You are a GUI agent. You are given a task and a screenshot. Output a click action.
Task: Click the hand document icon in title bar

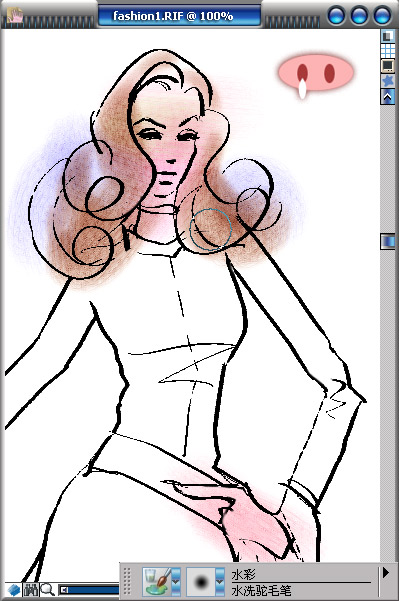pyautogui.click(x=14, y=15)
